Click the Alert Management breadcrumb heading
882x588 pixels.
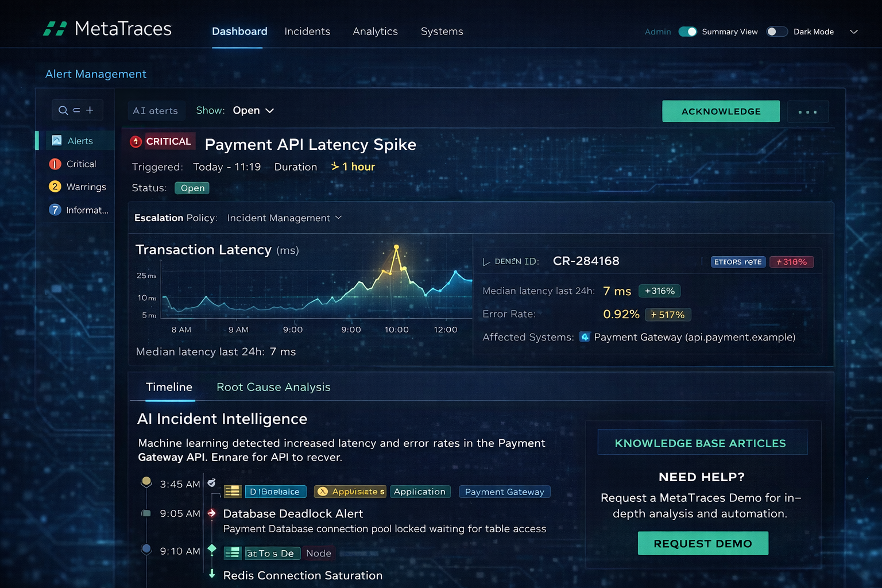[96, 74]
